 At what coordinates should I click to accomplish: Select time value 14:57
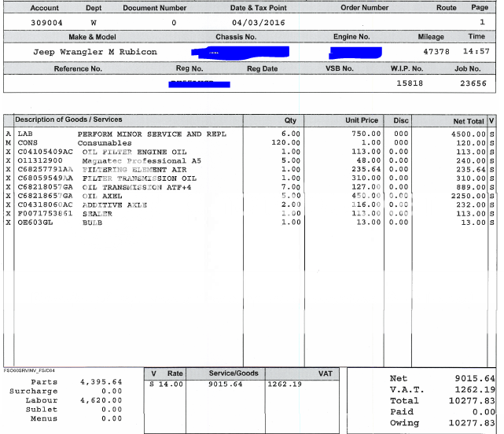(476, 51)
